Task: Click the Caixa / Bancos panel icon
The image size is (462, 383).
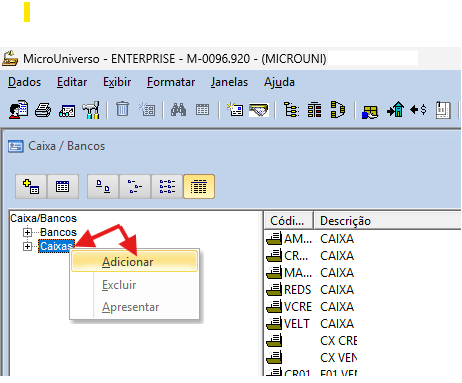Action: point(16,146)
